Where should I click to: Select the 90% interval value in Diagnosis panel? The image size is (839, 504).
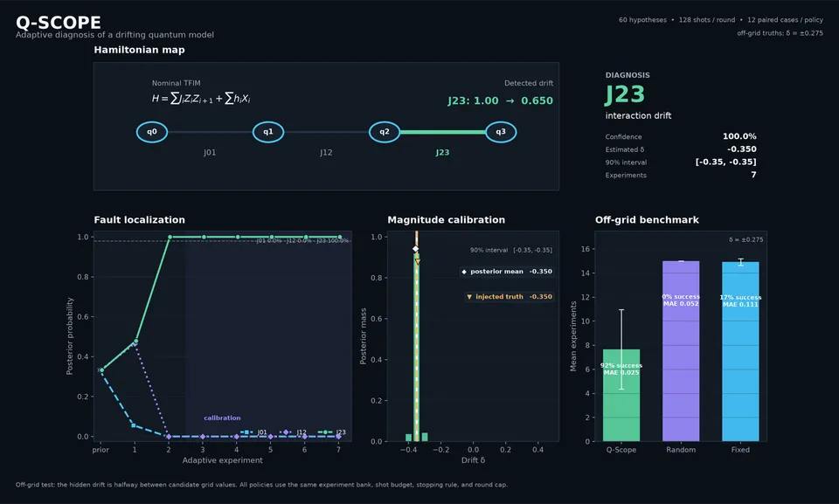(x=725, y=162)
